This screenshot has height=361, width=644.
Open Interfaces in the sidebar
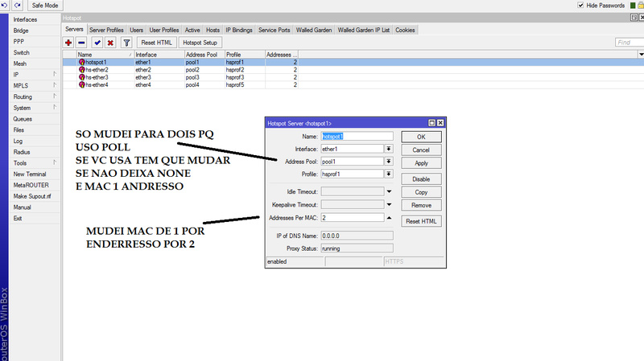(25, 19)
